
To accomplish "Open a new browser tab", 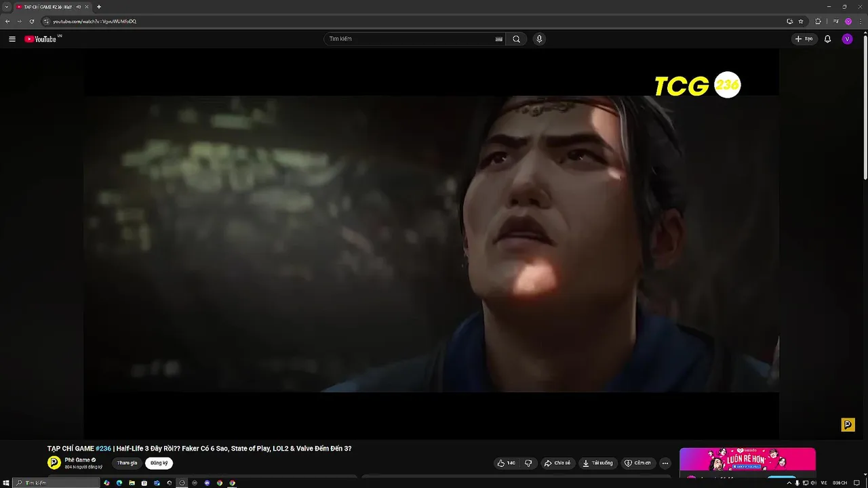I will [99, 7].
